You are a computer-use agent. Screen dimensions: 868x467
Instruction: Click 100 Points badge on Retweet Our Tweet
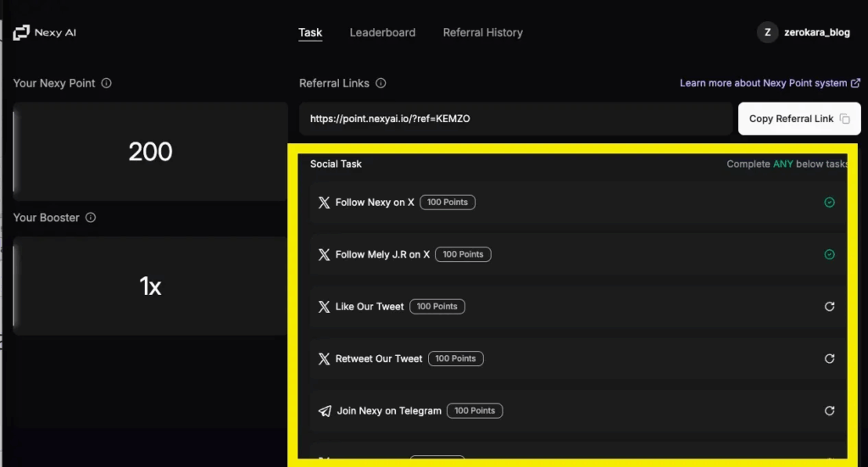tap(455, 359)
